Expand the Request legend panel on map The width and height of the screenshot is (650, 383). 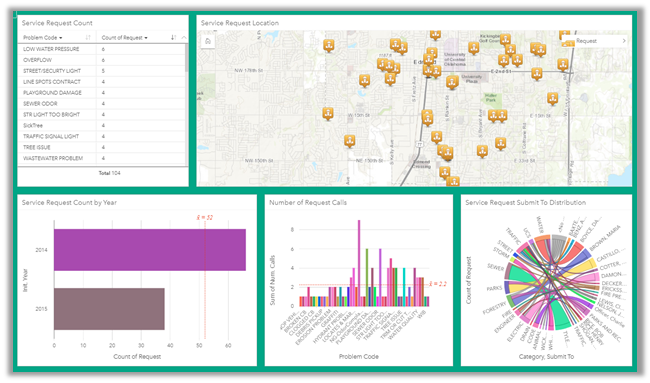[624, 41]
